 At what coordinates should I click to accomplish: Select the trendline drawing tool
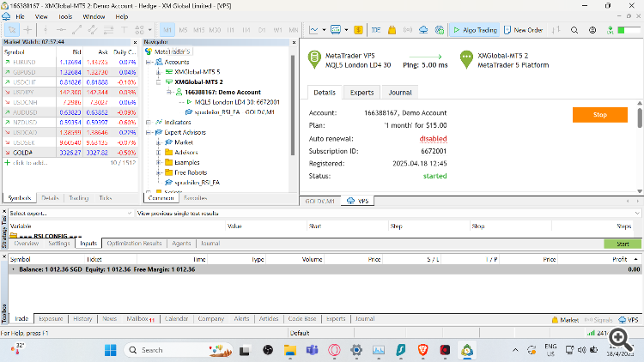coord(76,30)
